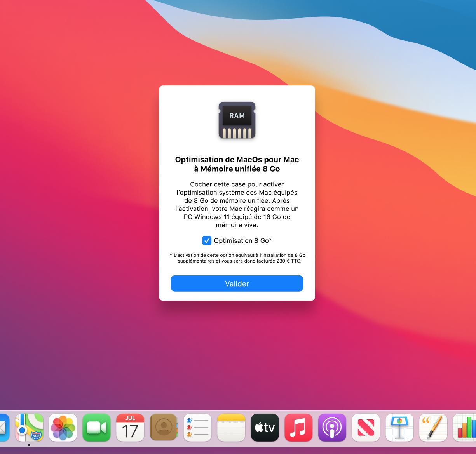Screen dimensions: 476x454
Task: Open Numbers at the dock's right edge
Action: point(465,428)
